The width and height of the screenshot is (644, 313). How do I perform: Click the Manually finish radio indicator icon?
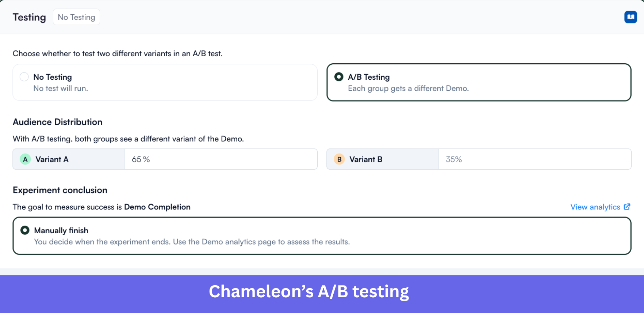pyautogui.click(x=24, y=230)
